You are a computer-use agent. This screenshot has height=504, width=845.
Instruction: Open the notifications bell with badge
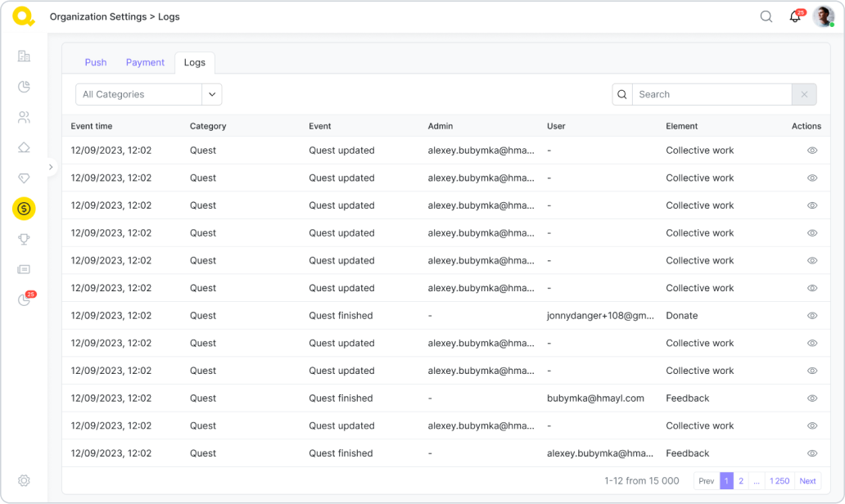click(794, 16)
